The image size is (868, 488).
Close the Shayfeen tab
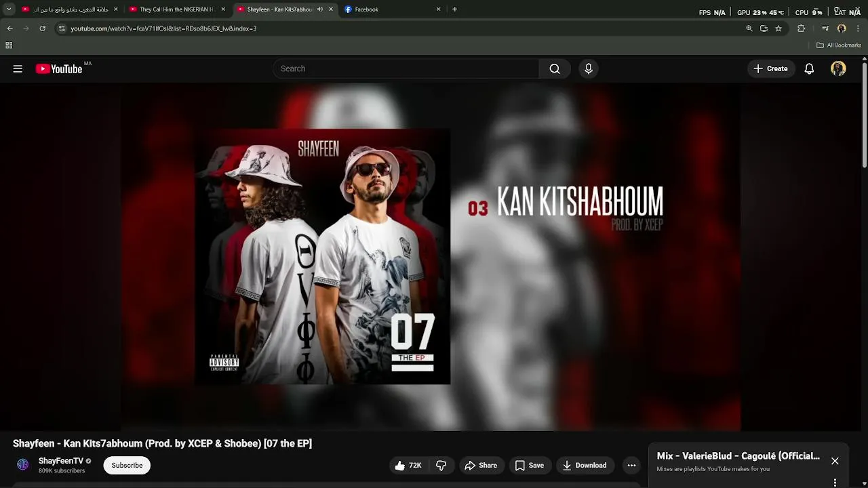(331, 9)
